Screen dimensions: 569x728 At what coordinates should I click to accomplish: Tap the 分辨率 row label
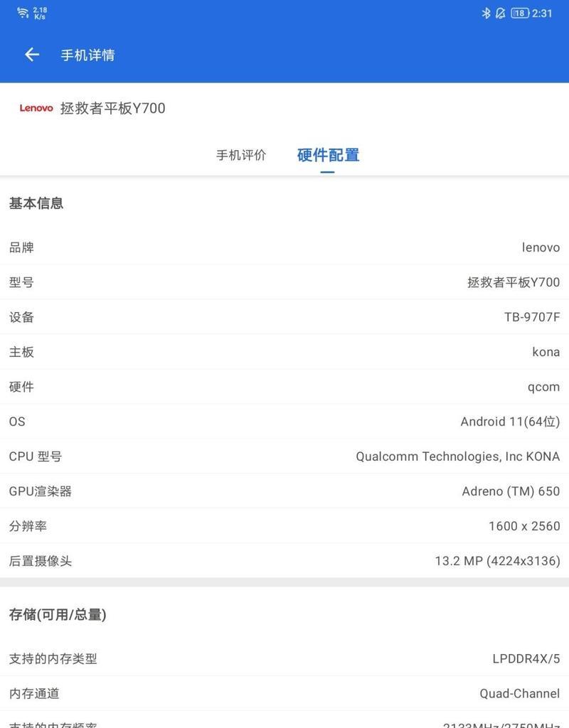click(x=28, y=526)
